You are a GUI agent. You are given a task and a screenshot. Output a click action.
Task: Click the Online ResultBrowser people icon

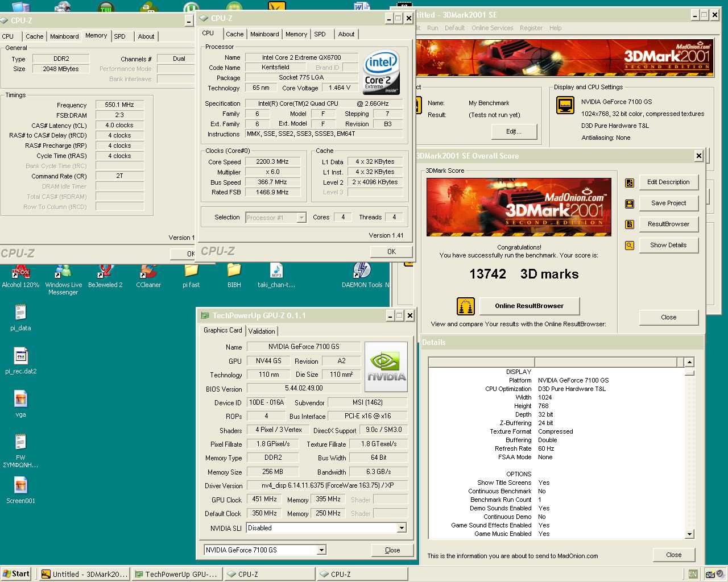466,306
